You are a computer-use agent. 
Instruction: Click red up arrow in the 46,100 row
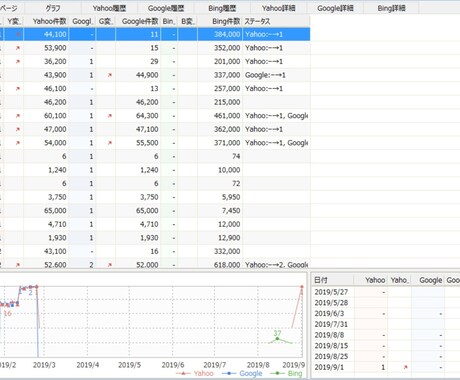[x=18, y=89]
